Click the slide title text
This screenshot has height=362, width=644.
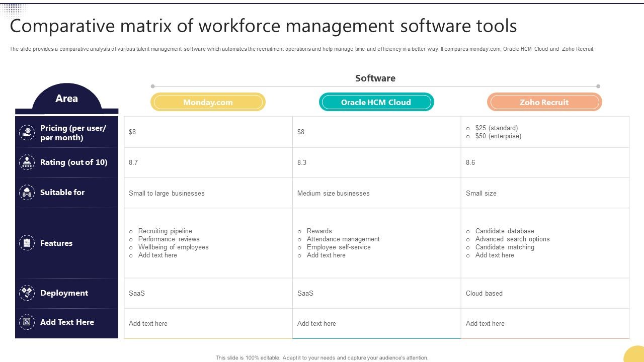tap(263, 26)
